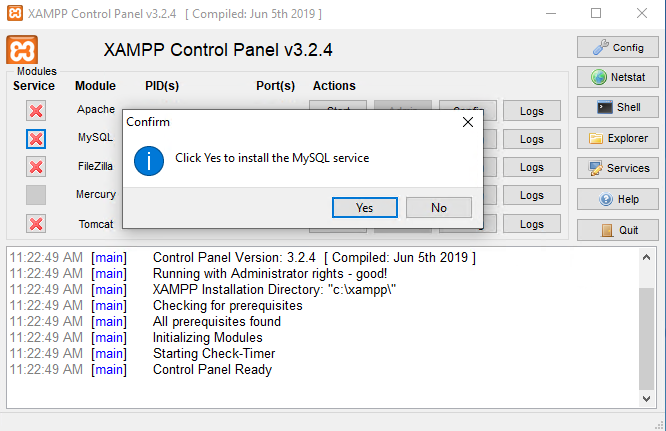Launch Netstat from the right panel
This screenshot has height=431, width=666.
[x=617, y=77]
